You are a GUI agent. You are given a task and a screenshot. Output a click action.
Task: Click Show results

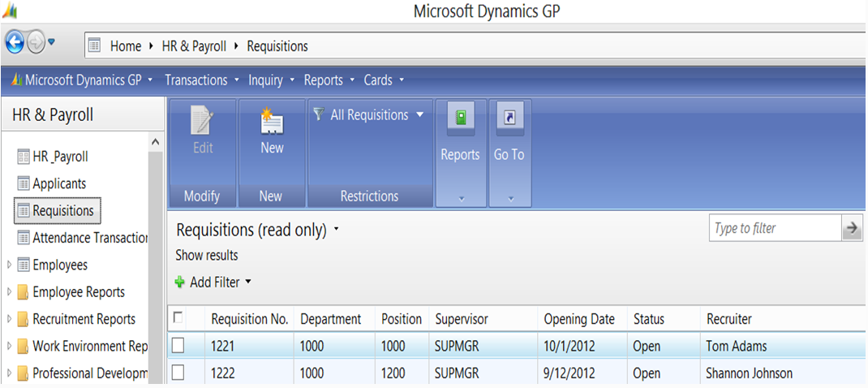[207, 256]
